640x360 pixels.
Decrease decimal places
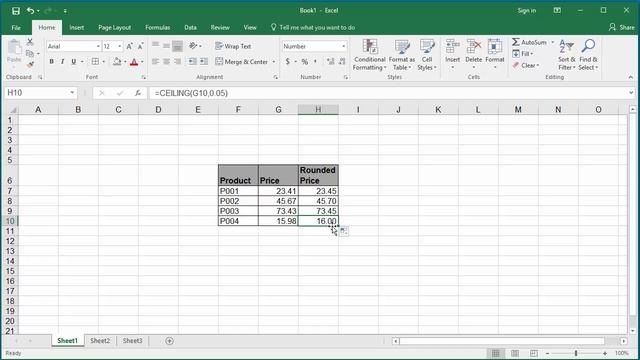coord(342,62)
